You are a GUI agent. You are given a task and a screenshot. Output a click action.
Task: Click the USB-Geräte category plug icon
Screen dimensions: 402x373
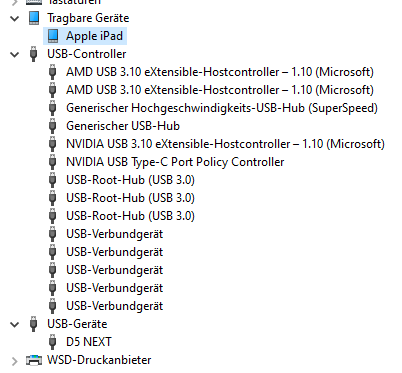34,324
